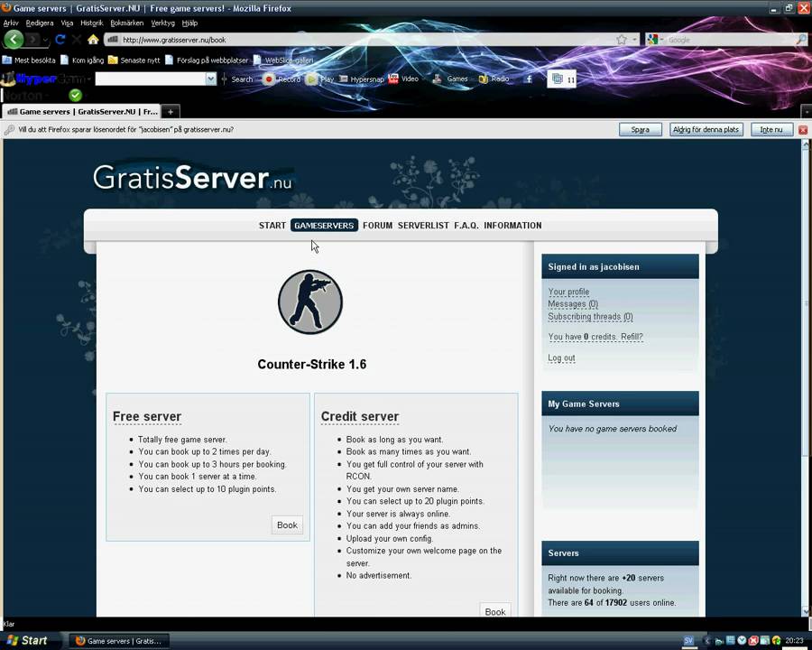Open Radio in the Hyper toolbar

click(x=494, y=79)
